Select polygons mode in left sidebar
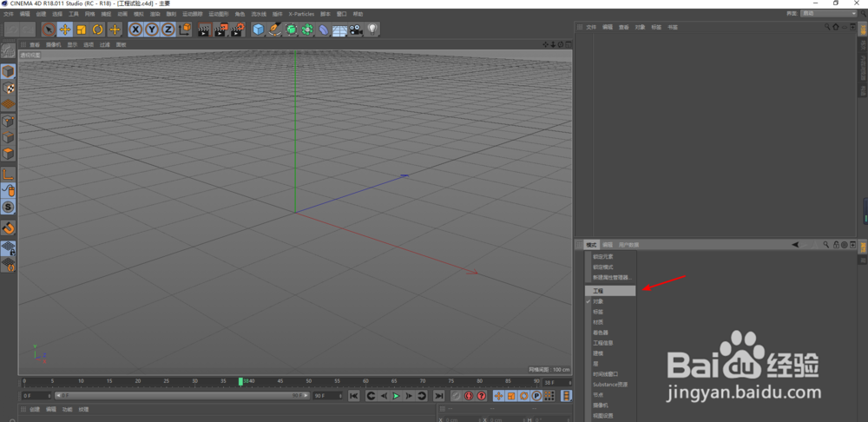The image size is (868, 422). [9, 154]
